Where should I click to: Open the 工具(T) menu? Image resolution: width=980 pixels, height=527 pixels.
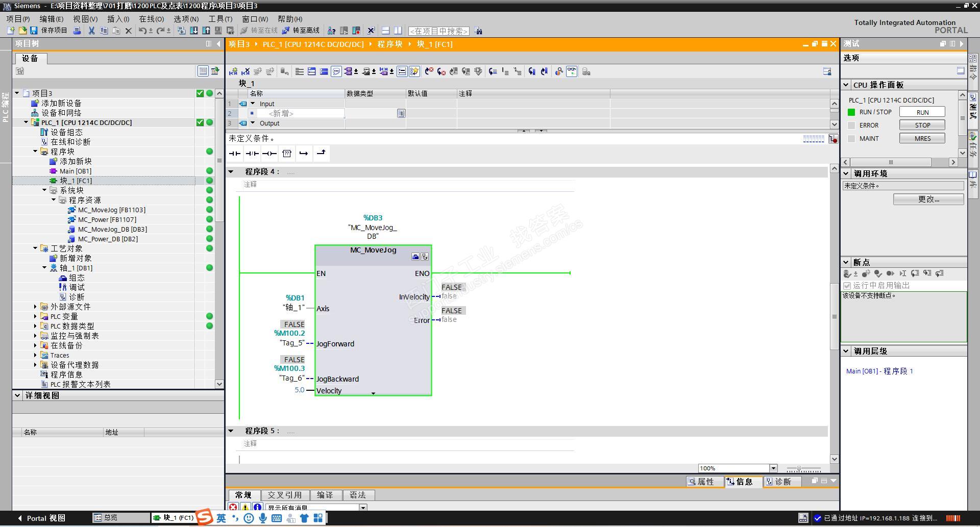click(x=220, y=19)
